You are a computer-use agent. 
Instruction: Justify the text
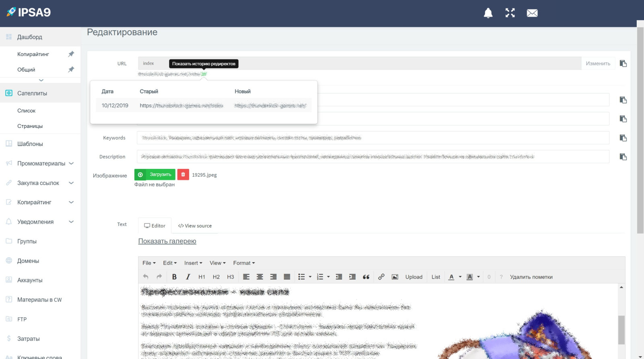(287, 277)
